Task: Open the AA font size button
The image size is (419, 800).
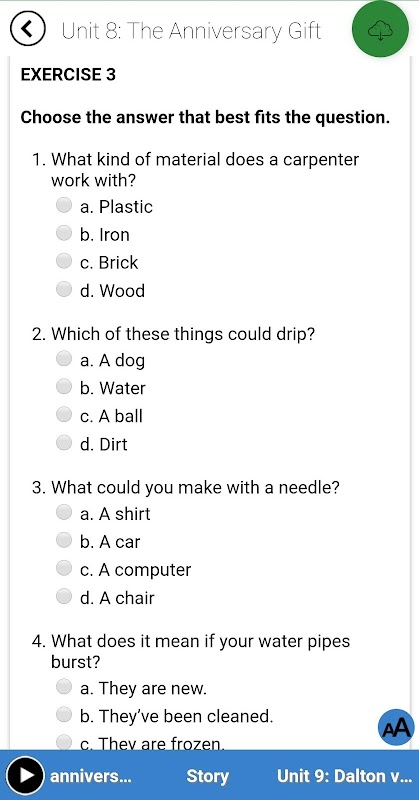Action: click(396, 727)
